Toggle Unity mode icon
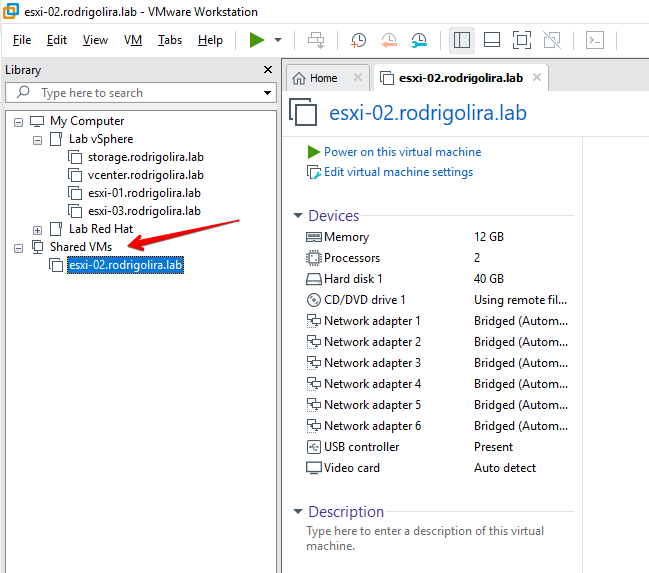This screenshot has width=649, height=573. 551,40
